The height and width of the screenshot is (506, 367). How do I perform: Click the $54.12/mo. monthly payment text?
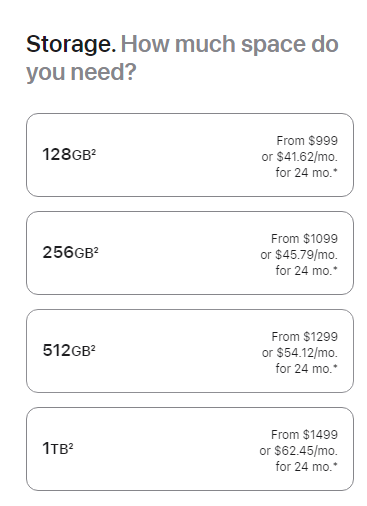click(x=306, y=353)
